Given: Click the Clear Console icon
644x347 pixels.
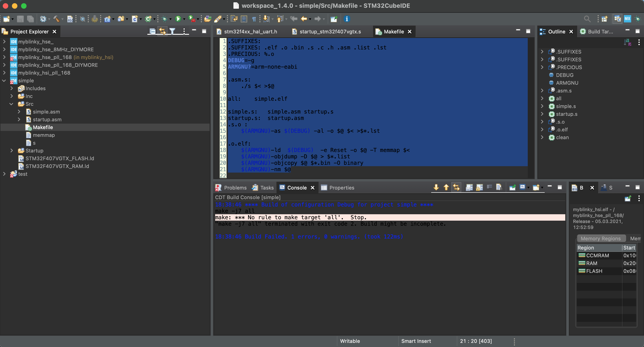Looking at the screenshot, I should tap(499, 187).
